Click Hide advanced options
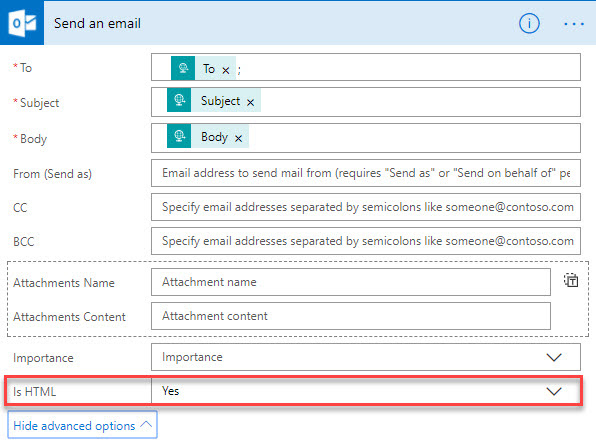 [x=82, y=426]
